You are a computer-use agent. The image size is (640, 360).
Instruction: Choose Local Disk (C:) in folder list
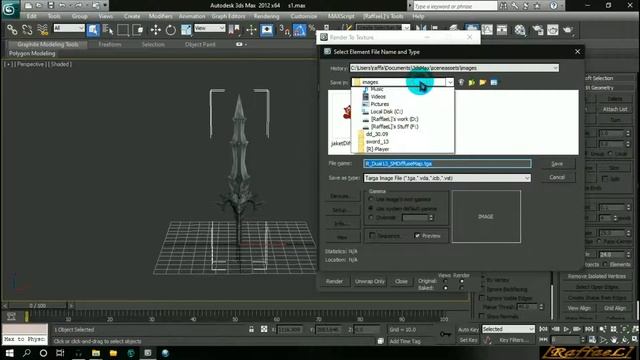[386, 111]
